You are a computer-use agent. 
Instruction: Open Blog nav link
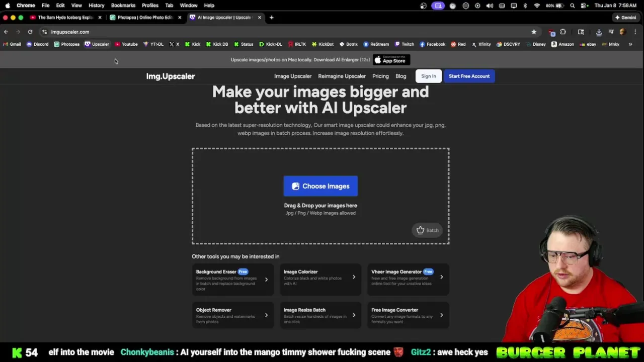pyautogui.click(x=400, y=76)
